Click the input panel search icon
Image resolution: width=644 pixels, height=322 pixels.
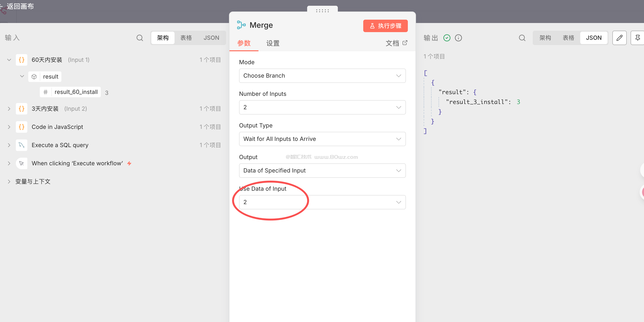click(x=140, y=38)
